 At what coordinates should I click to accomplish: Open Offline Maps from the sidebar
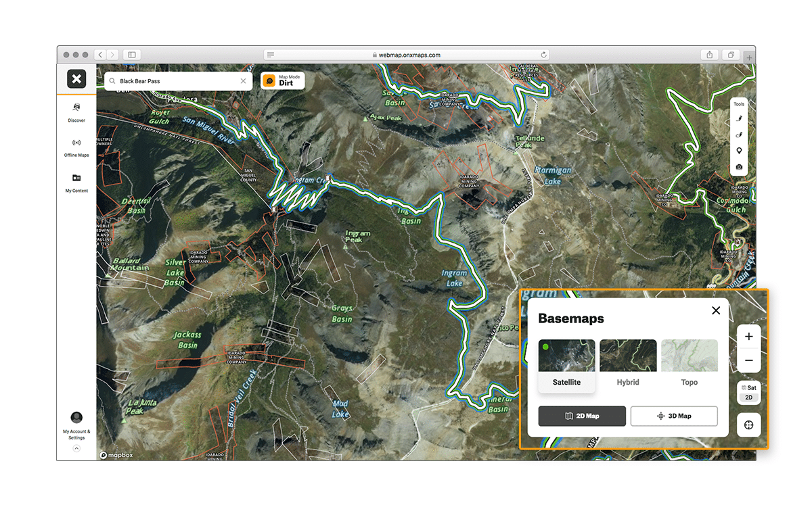(76, 147)
